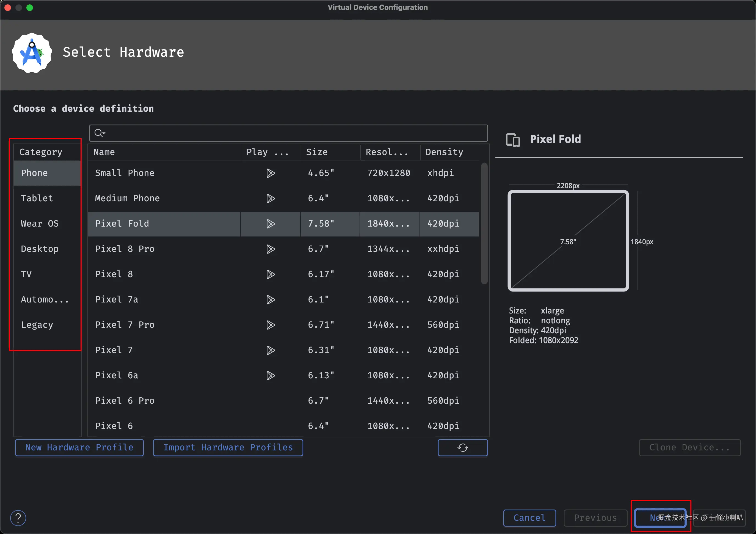Open the help question mark icon
756x534 pixels.
coord(18,518)
